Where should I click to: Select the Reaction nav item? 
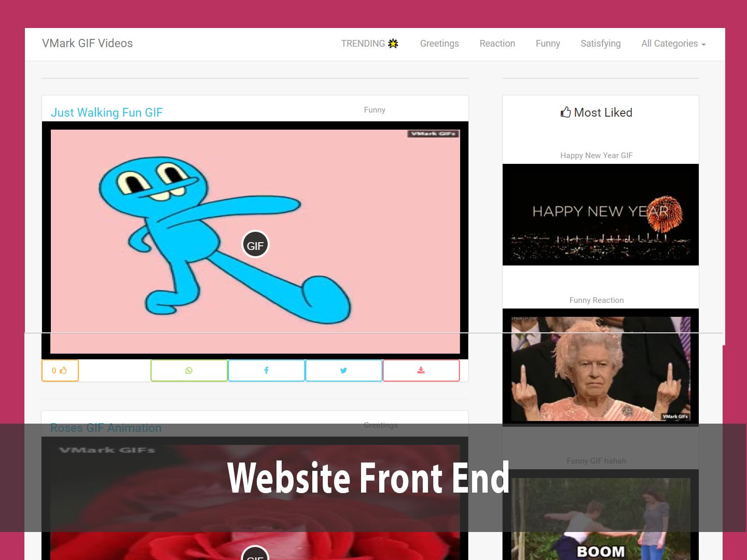pos(497,44)
